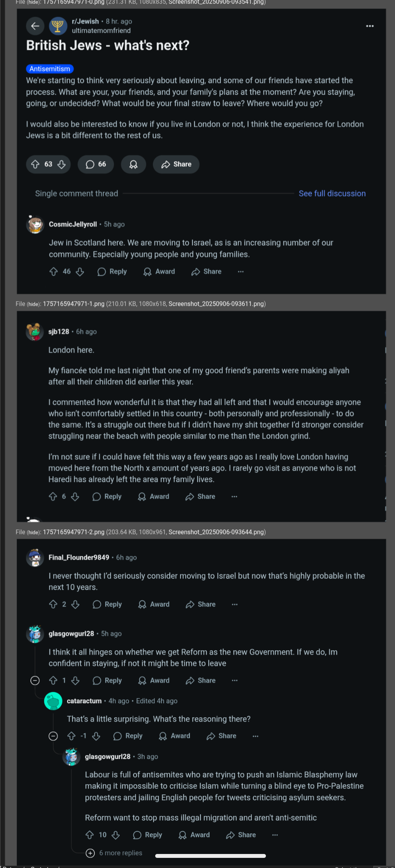Upvote the British Jews post

click(35, 164)
